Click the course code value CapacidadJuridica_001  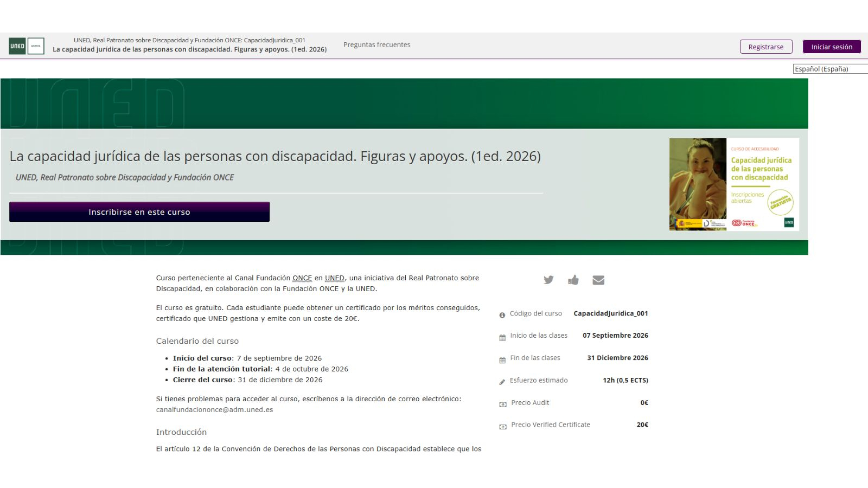tap(611, 313)
